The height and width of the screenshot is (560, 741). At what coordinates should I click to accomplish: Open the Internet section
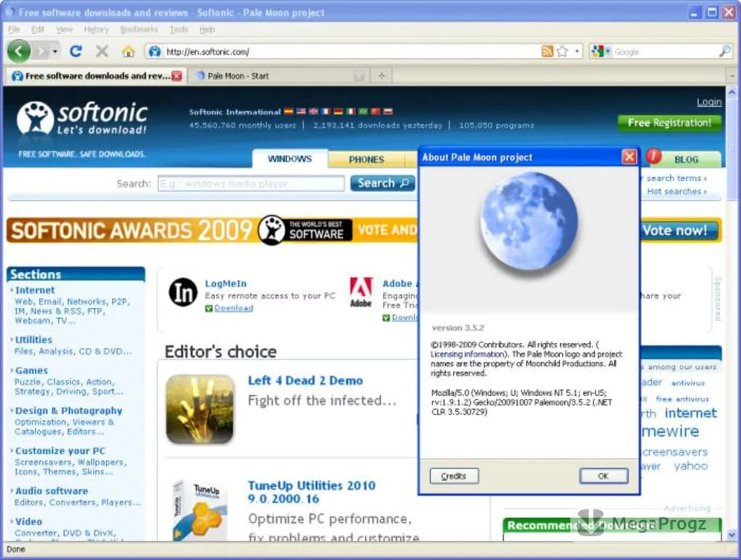[x=35, y=290]
